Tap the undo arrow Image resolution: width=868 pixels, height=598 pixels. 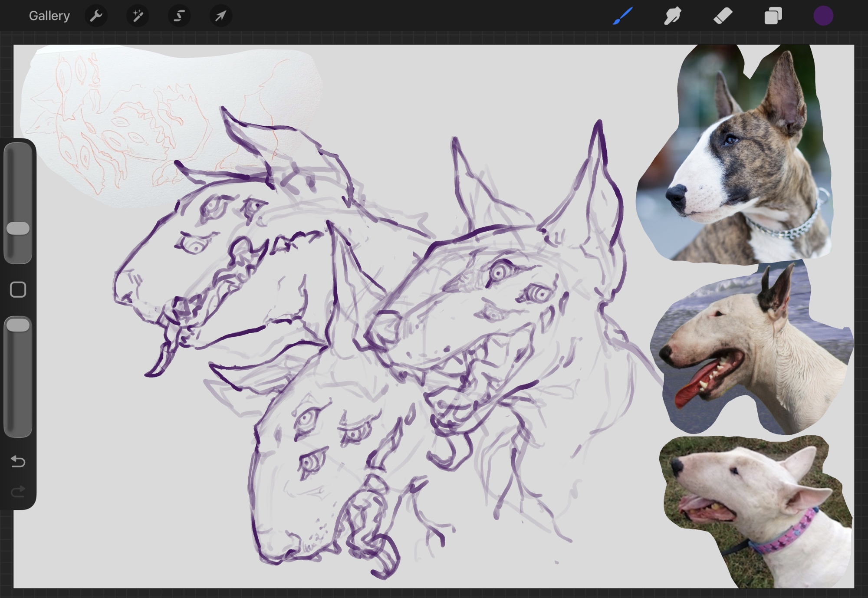(x=18, y=461)
